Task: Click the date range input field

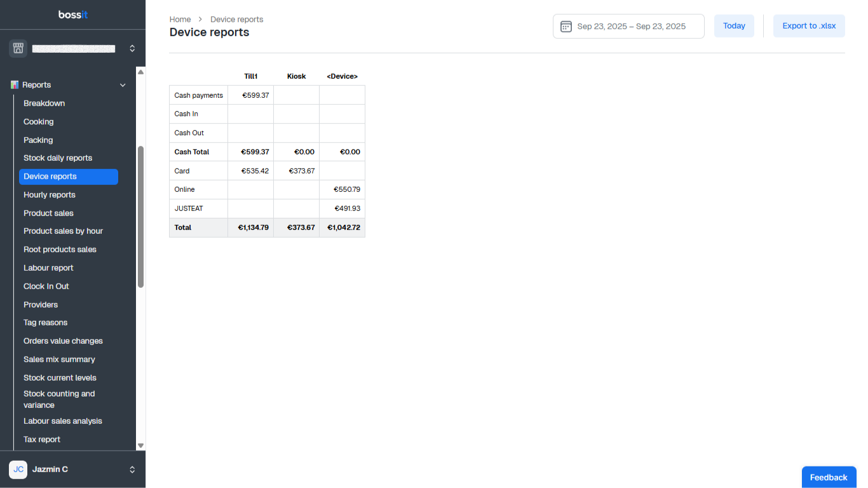Action: (x=630, y=27)
